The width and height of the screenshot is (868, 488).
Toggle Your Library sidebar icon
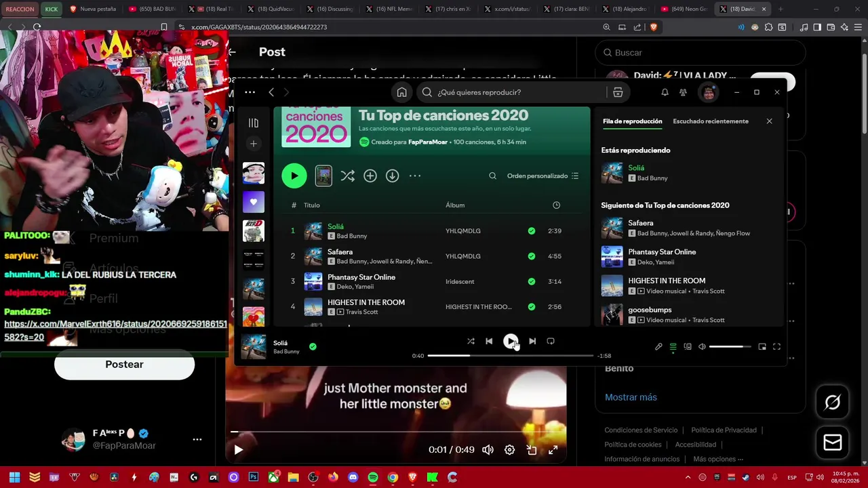tap(254, 123)
